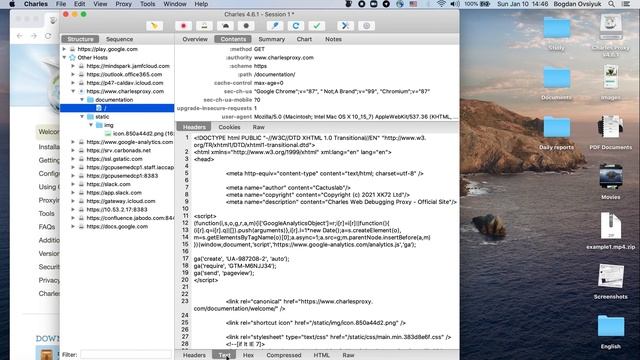Screen dimensions: 640x360
Task: Expand the https://docs.google.com host
Action: coord(73,226)
